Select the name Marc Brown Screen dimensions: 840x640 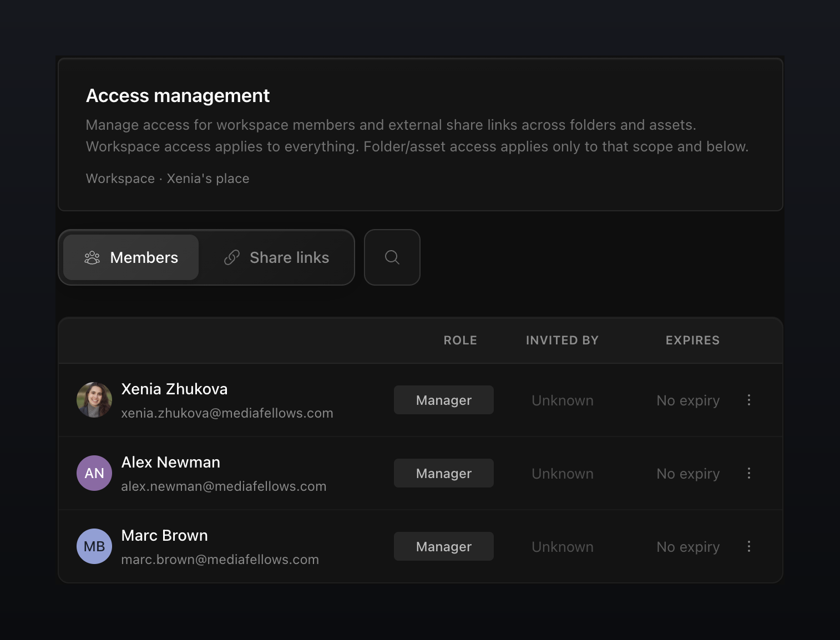coord(164,535)
